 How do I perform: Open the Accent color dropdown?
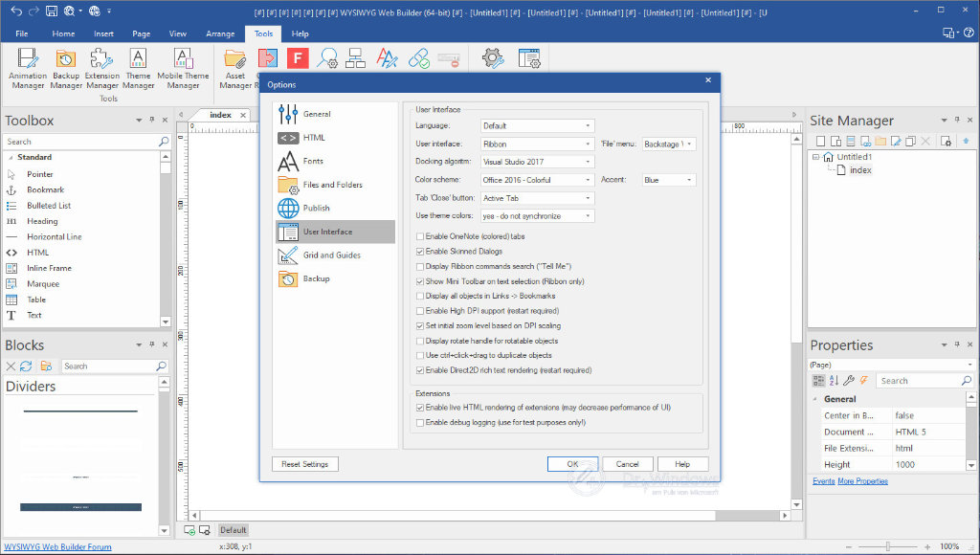pyautogui.click(x=669, y=180)
